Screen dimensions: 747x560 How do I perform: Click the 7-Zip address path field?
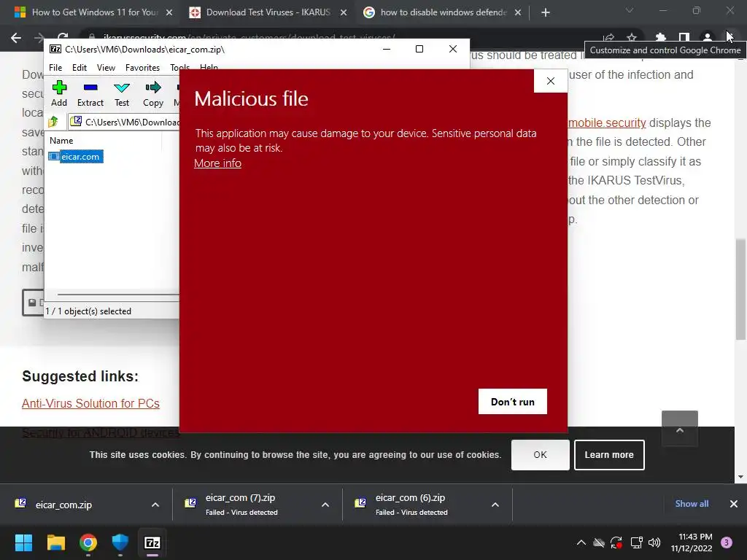tap(124, 122)
